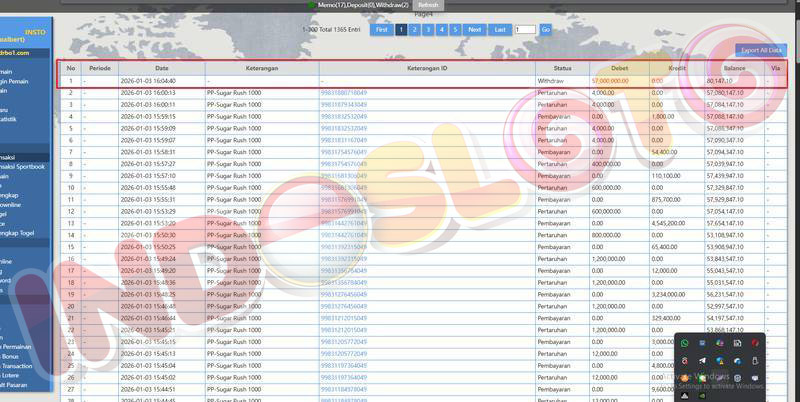The height and width of the screenshot is (402, 800).
Task: Open Keterangan ID link in row 2
Action: coord(343,92)
